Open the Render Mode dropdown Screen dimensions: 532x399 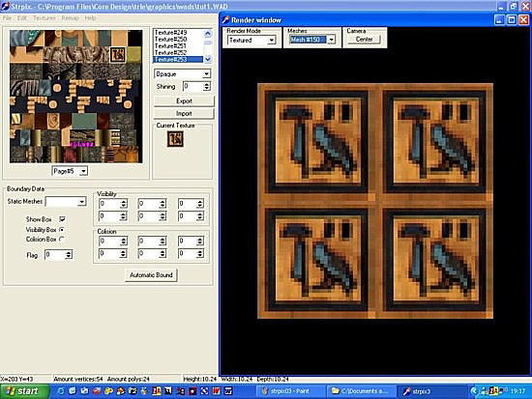pyautogui.click(x=251, y=41)
